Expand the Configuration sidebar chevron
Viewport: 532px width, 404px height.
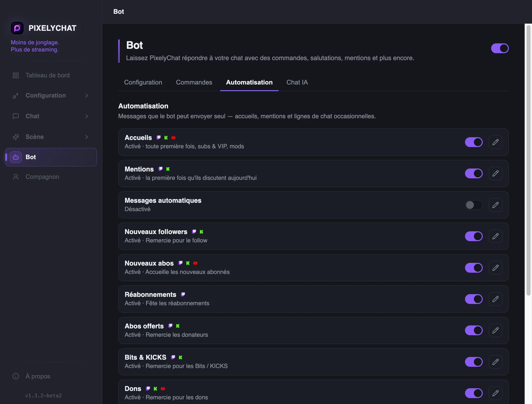tap(87, 96)
